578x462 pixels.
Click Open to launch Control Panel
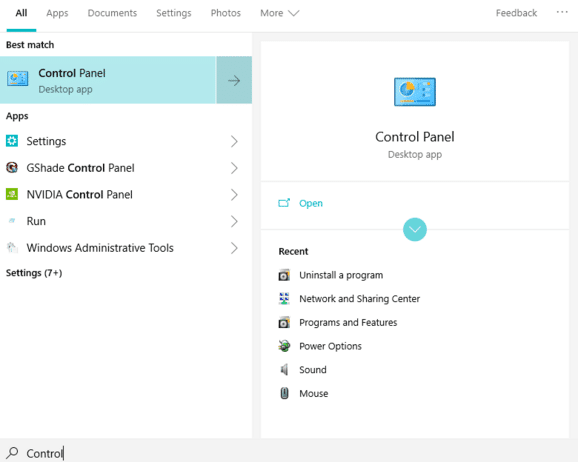click(311, 203)
